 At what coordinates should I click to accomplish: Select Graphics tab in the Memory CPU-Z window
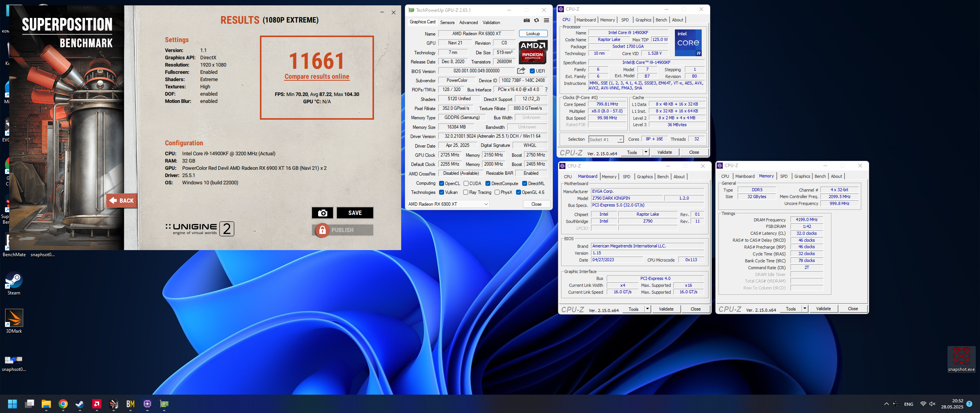click(802, 176)
